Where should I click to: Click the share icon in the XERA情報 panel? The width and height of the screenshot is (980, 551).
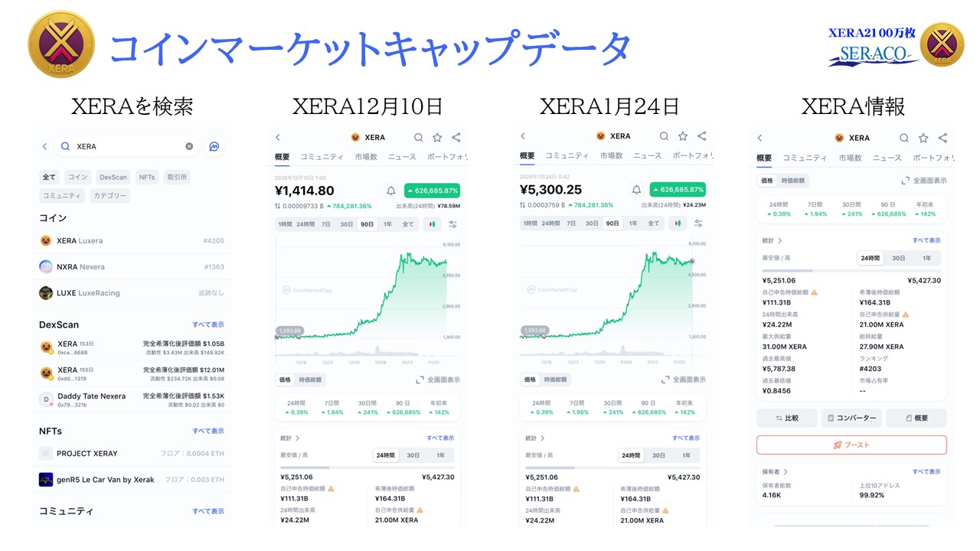click(942, 138)
